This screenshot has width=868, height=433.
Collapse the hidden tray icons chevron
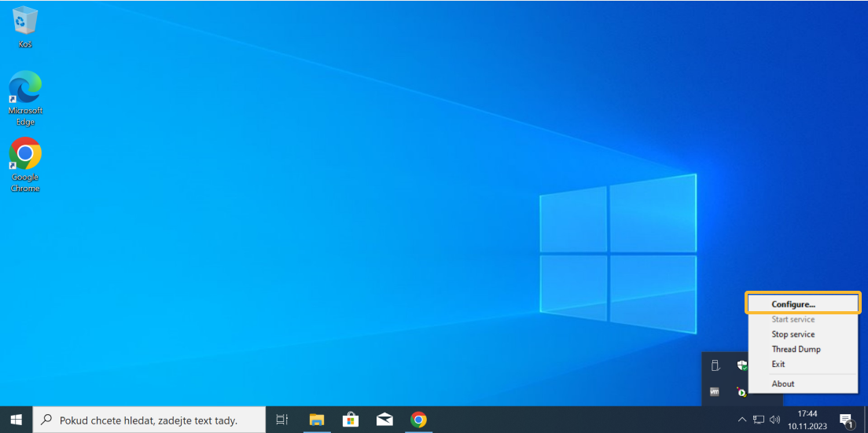[x=741, y=420]
